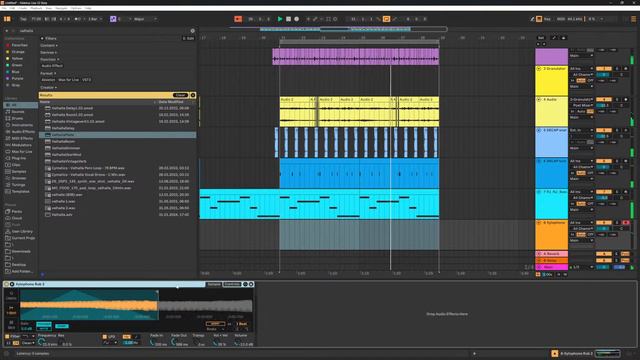The height and width of the screenshot is (360, 640).
Task: Expand the Creator filter group
Action: [x=49, y=87]
